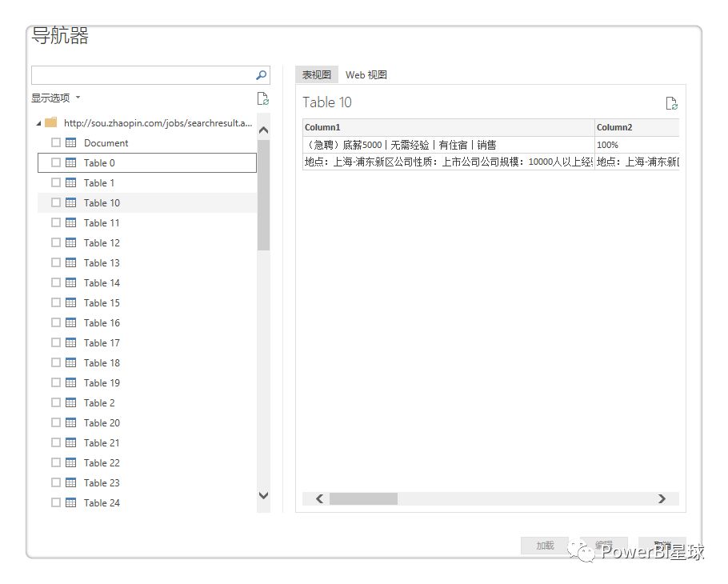Click the table icon beside Table 14

[x=70, y=282]
